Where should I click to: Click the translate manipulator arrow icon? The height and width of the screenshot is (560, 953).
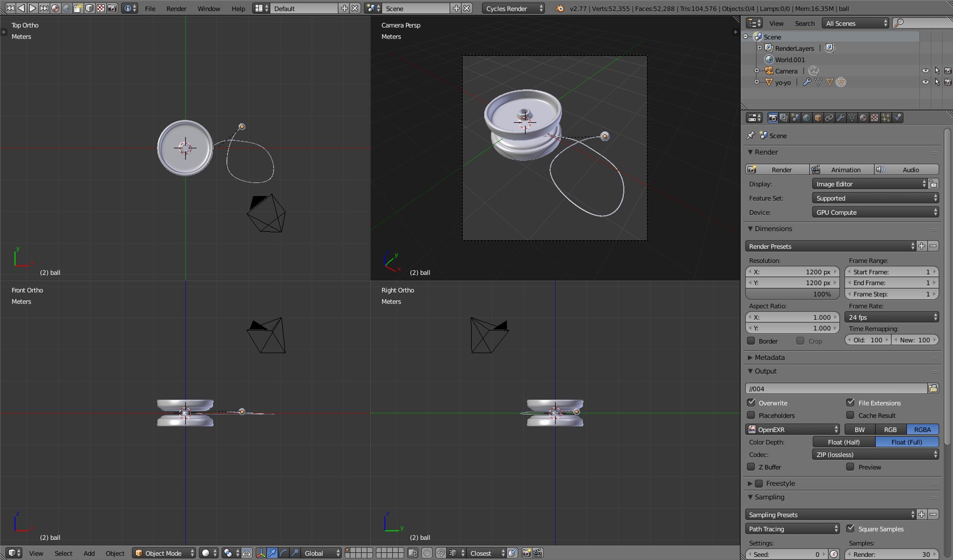coord(272,553)
